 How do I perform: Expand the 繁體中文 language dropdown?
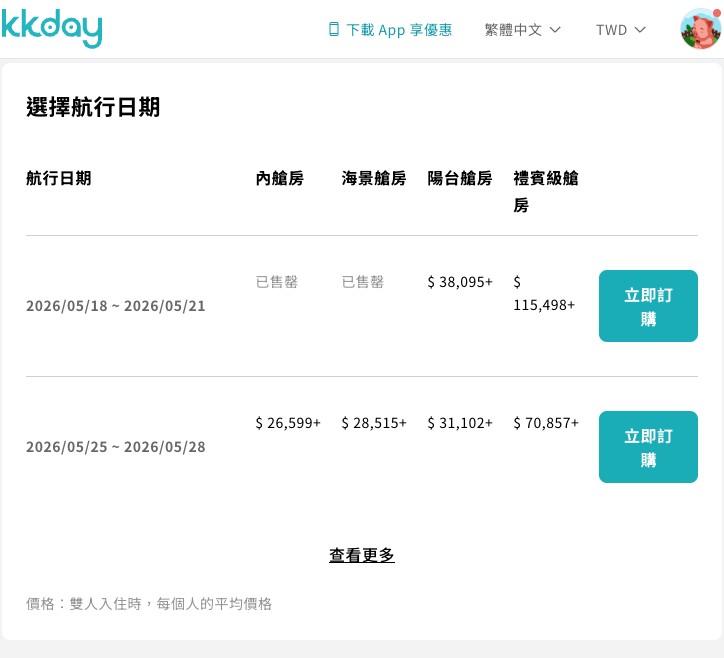(x=522, y=30)
